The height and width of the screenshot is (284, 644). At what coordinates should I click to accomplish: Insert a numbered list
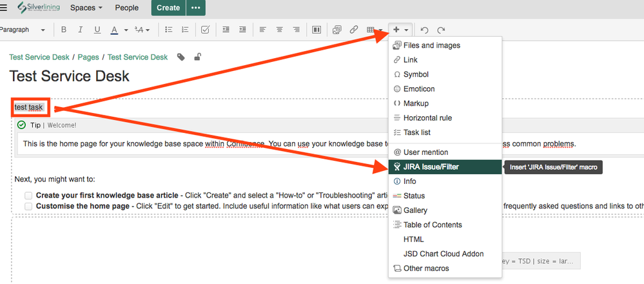[x=185, y=30]
